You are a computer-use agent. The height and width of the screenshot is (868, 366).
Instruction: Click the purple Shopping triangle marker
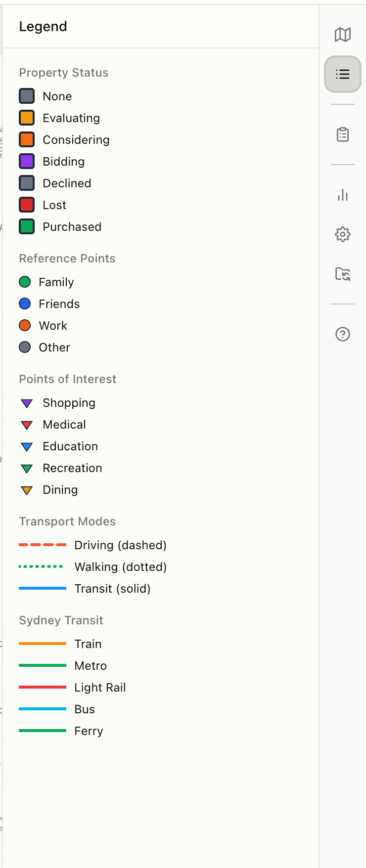tap(27, 403)
